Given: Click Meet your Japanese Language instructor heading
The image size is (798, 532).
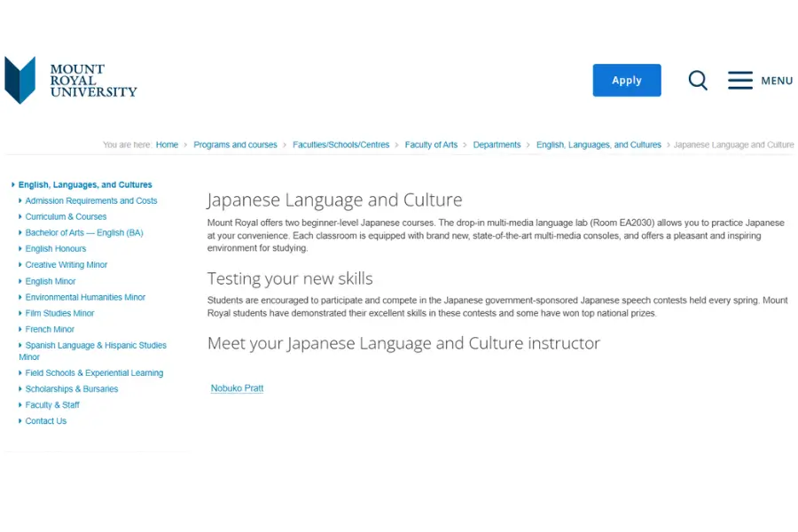Looking at the screenshot, I should 403,343.
